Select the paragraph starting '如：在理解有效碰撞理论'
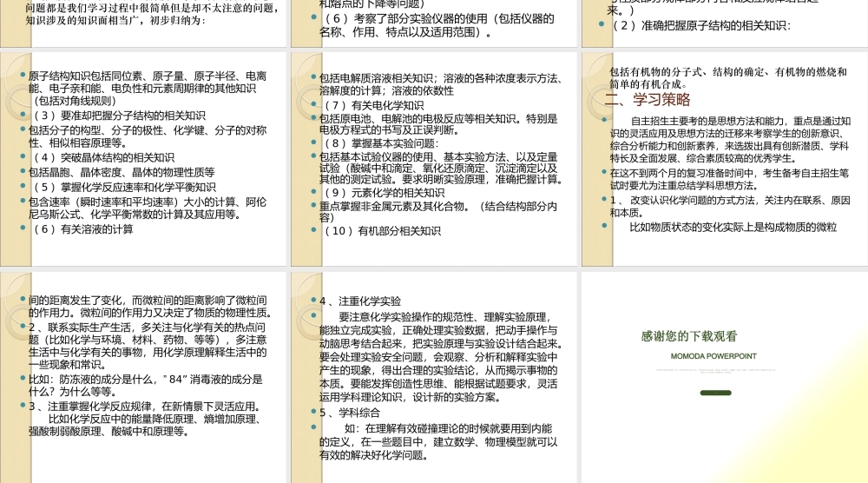 click(x=438, y=442)
